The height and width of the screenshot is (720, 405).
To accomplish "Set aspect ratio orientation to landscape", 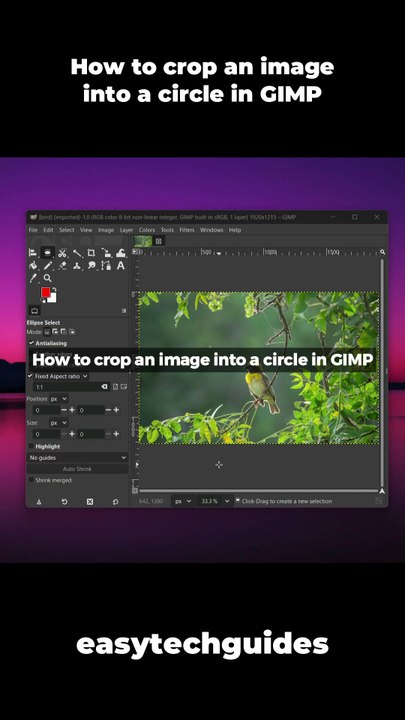I will [124, 387].
